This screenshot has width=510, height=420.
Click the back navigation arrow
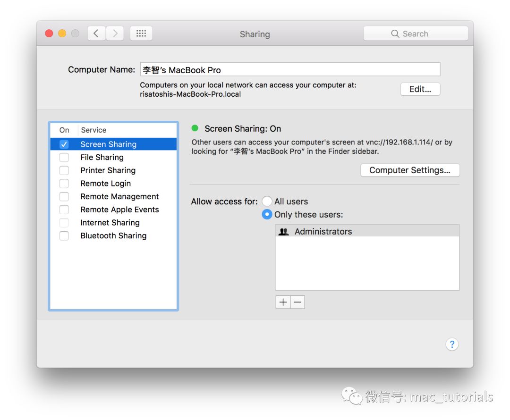pyautogui.click(x=96, y=34)
